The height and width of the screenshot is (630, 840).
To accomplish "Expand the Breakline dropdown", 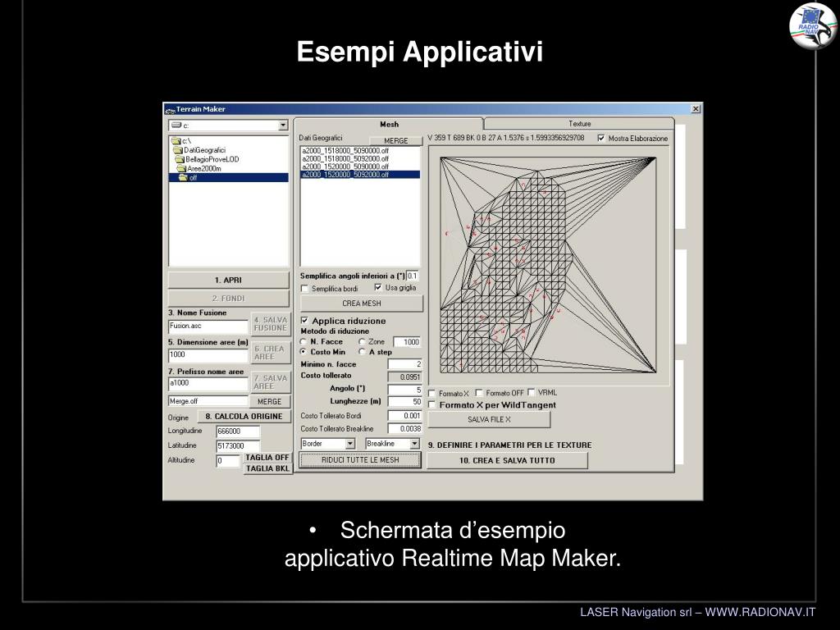I will [x=414, y=444].
